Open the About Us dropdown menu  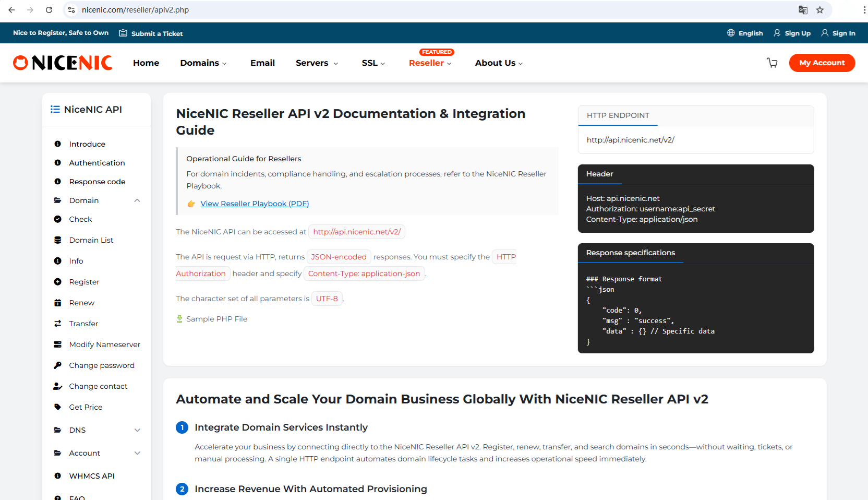[499, 63]
